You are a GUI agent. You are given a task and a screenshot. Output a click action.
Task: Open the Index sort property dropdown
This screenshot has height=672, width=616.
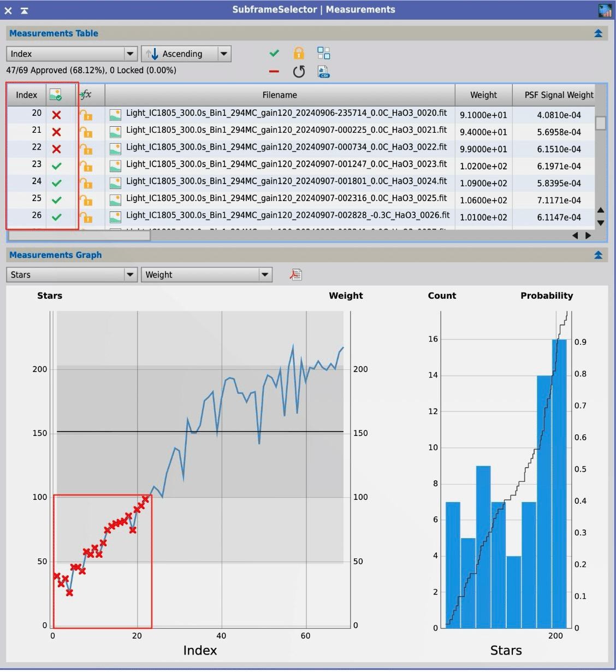point(72,54)
